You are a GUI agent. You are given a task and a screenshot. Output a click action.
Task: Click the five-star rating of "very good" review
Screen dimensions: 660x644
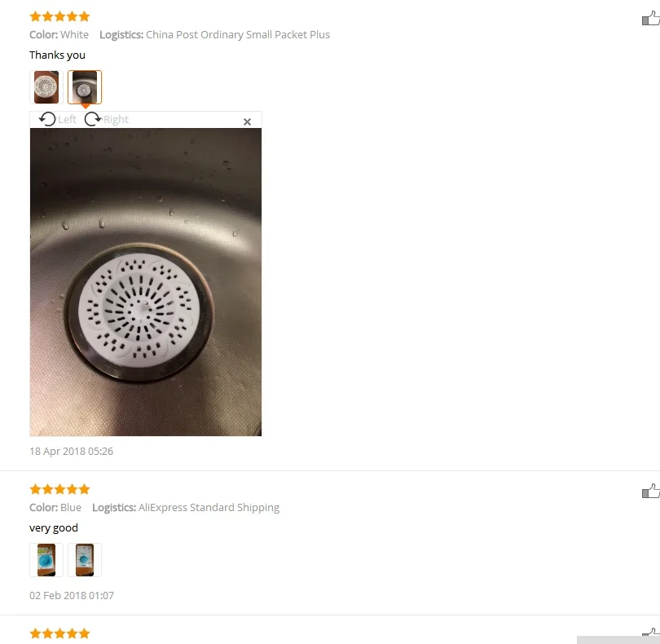(59, 489)
